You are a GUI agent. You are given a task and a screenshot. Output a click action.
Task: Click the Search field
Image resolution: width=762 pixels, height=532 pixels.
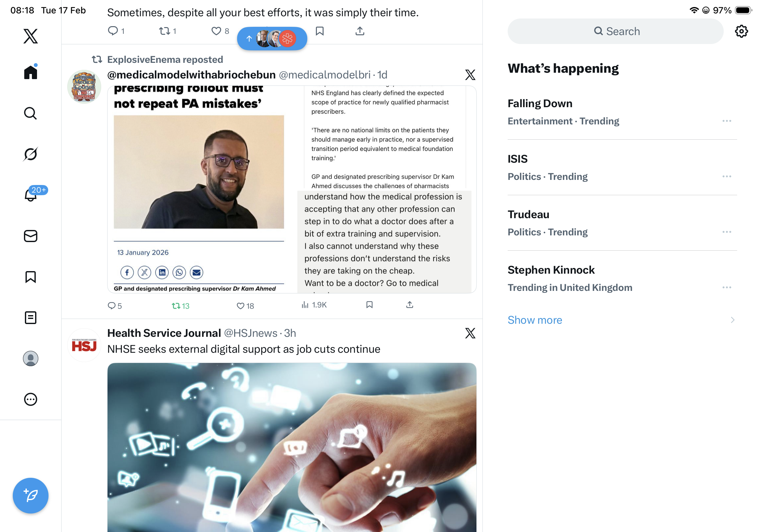click(x=615, y=31)
